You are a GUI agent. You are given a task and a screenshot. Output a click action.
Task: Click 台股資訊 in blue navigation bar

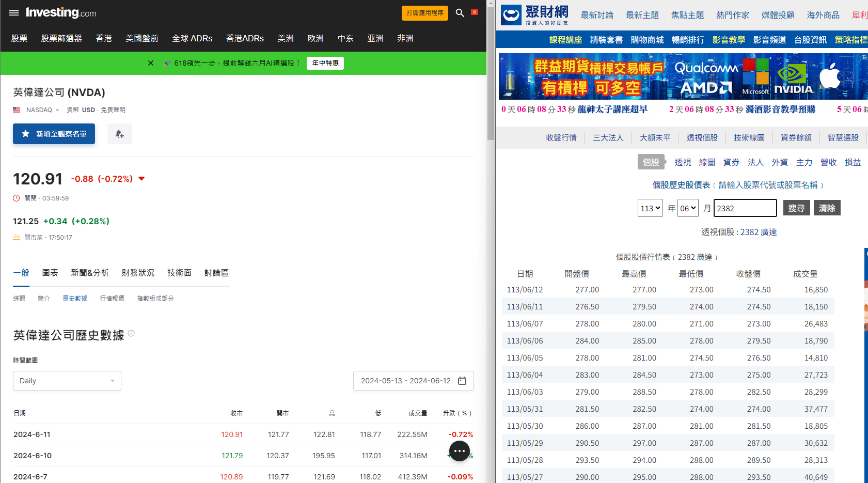point(810,40)
